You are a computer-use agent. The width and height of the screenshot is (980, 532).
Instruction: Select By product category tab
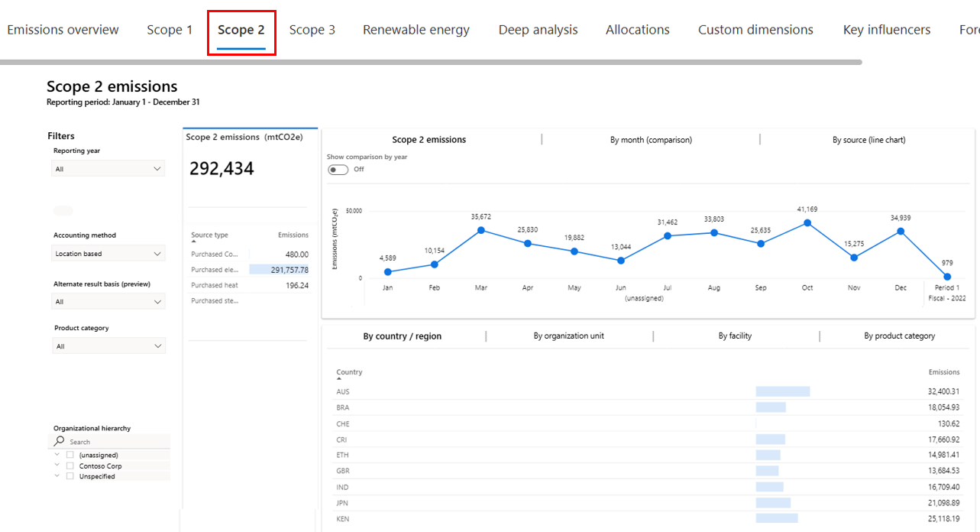(x=899, y=336)
